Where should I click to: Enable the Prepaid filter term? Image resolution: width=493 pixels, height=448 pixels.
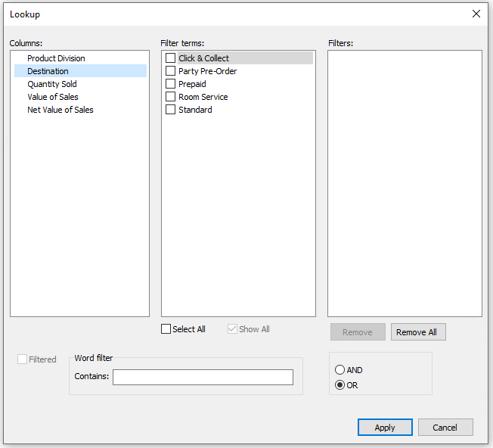[171, 84]
